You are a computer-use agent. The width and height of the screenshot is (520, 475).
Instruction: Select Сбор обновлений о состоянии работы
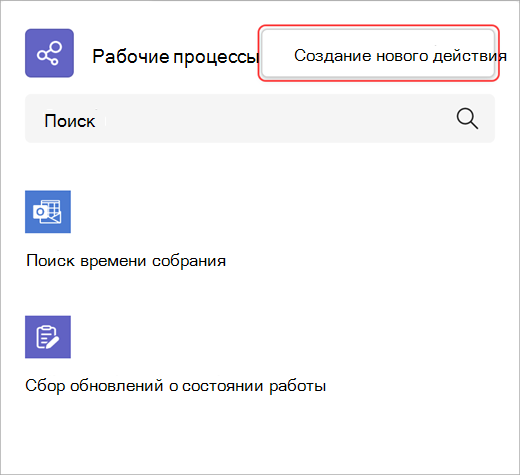[x=176, y=386]
